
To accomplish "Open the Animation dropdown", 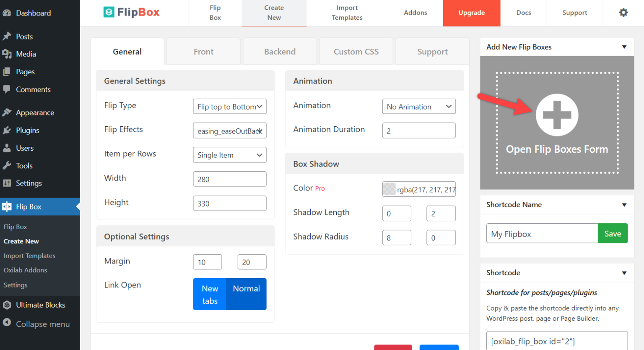I will (419, 106).
